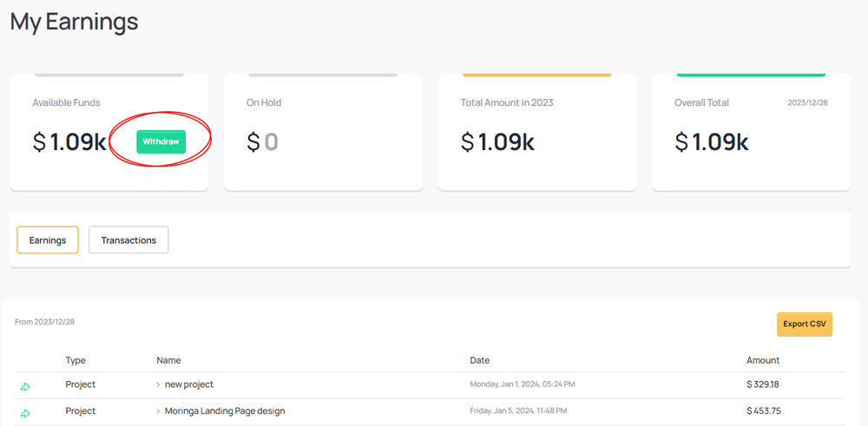Viewport: 868px width, 426px height.
Task: Click green arrow icon on new project row
Action: (25, 386)
